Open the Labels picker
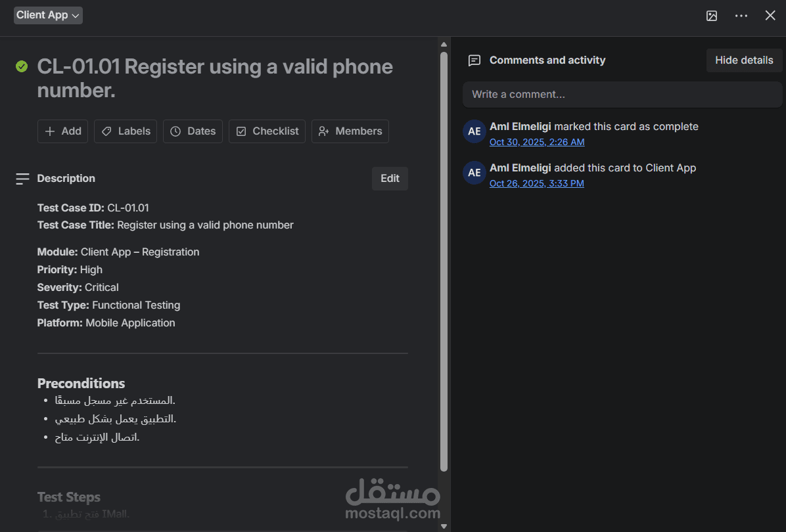The image size is (786, 532). pos(126,131)
